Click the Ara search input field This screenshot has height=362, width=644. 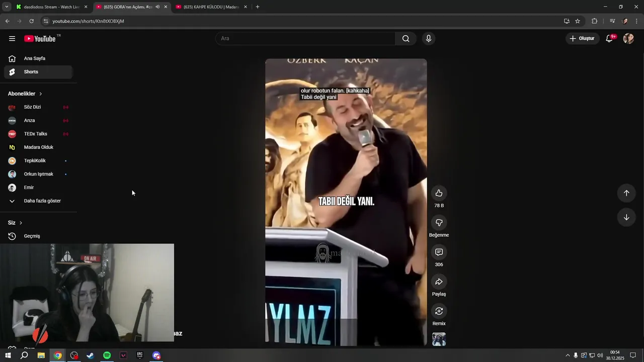[305, 39]
